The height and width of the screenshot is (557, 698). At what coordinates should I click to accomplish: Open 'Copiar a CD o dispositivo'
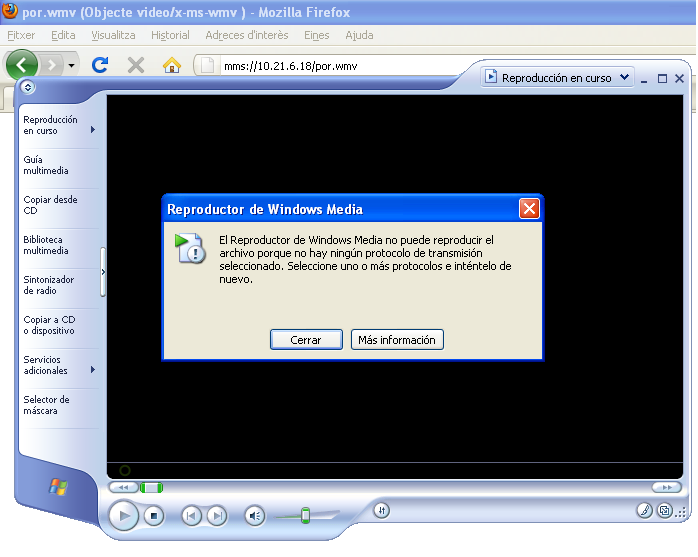point(49,325)
